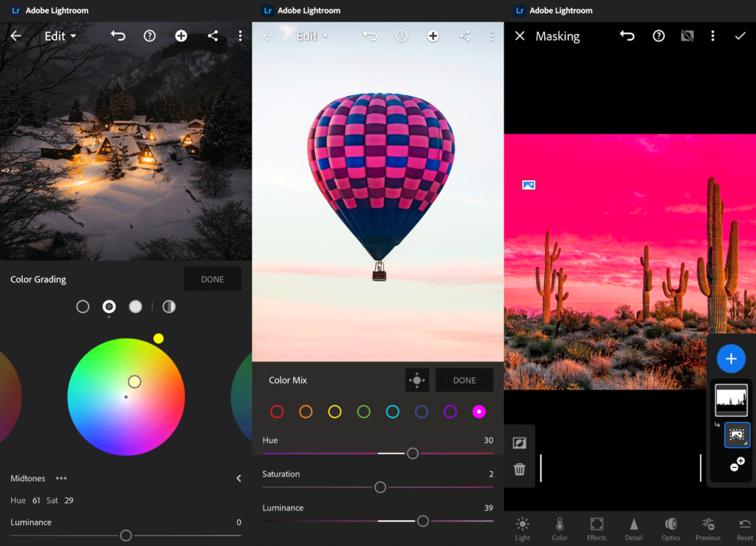Select the targeted adjustment tool in Color Mix
The height and width of the screenshot is (546, 756).
(x=417, y=380)
